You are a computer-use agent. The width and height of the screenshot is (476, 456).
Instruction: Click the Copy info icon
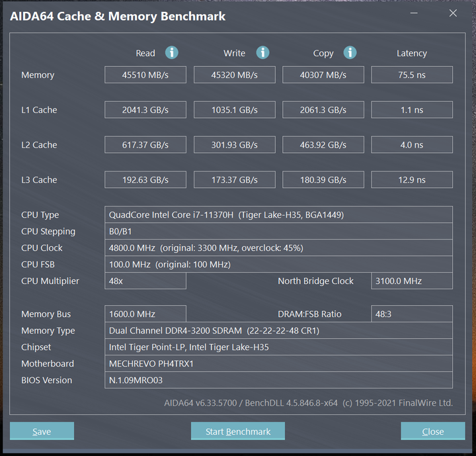pyautogui.click(x=350, y=52)
